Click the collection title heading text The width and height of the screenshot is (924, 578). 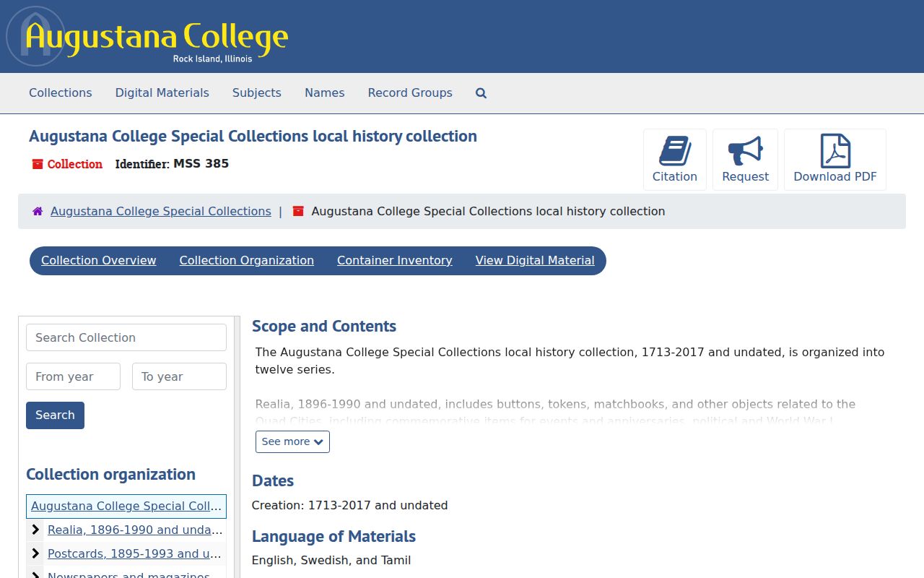[x=253, y=137]
